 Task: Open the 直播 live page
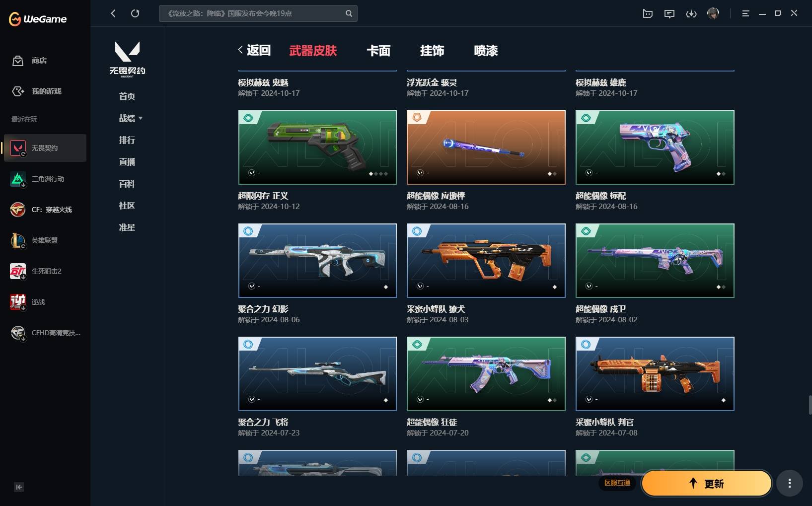point(127,162)
